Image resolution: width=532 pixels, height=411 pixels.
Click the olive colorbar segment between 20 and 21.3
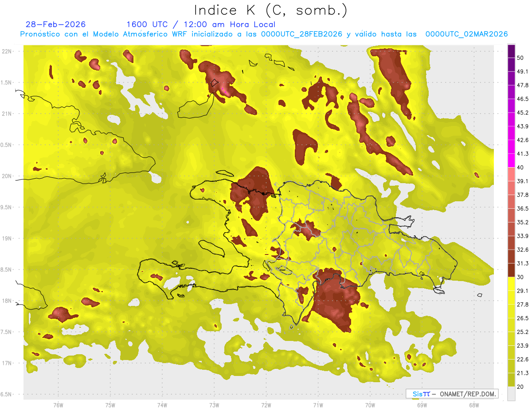click(511, 380)
